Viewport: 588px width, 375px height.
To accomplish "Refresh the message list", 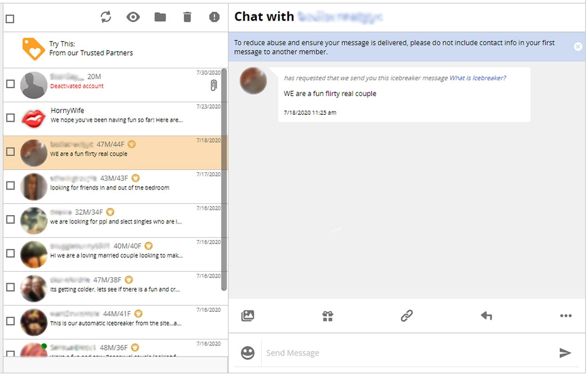I will click(x=106, y=17).
